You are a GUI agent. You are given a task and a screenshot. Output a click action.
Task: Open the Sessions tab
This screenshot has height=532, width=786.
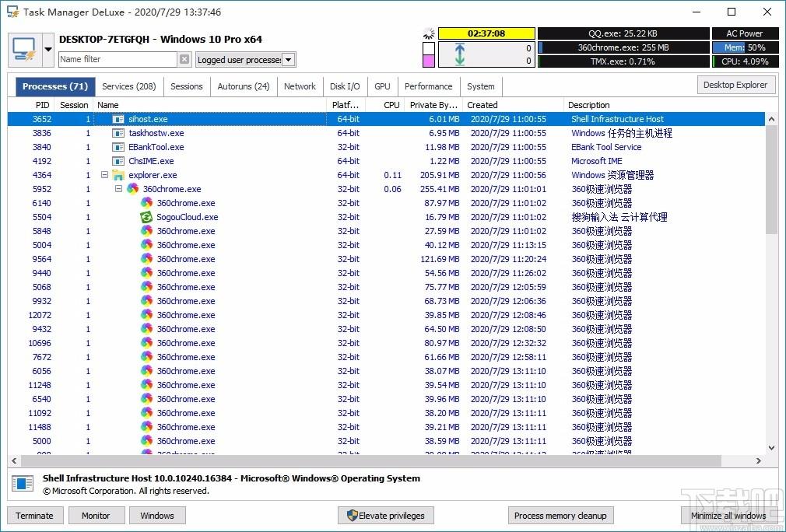(187, 86)
